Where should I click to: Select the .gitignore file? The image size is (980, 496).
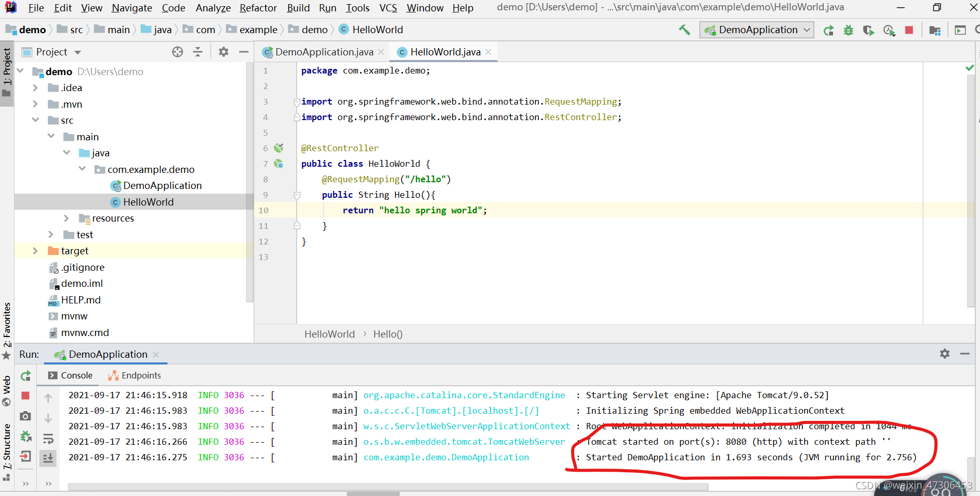point(83,267)
